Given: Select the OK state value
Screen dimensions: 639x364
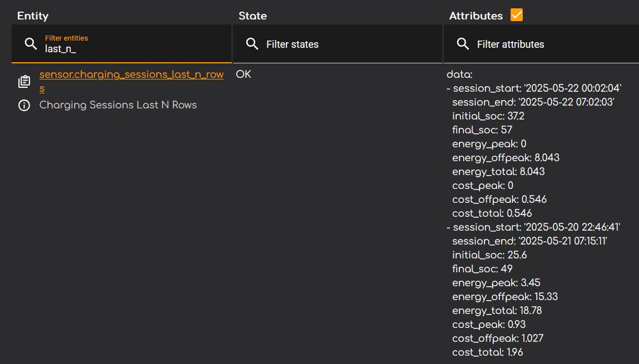Looking at the screenshot, I should pos(244,74).
